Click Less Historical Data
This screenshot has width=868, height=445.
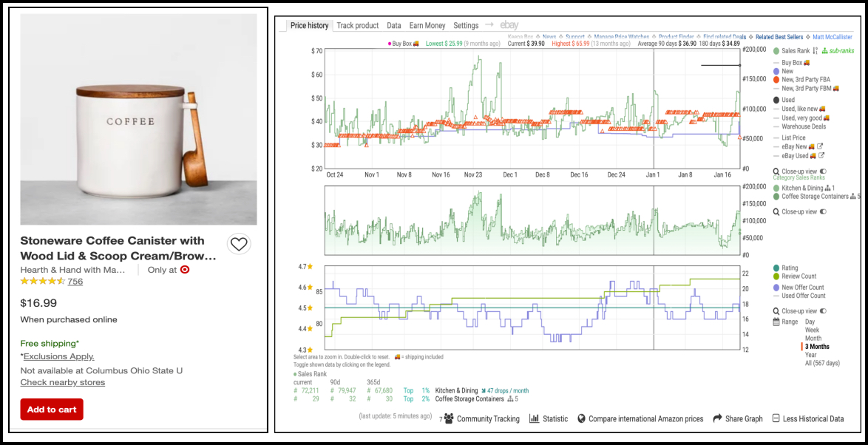813,419
